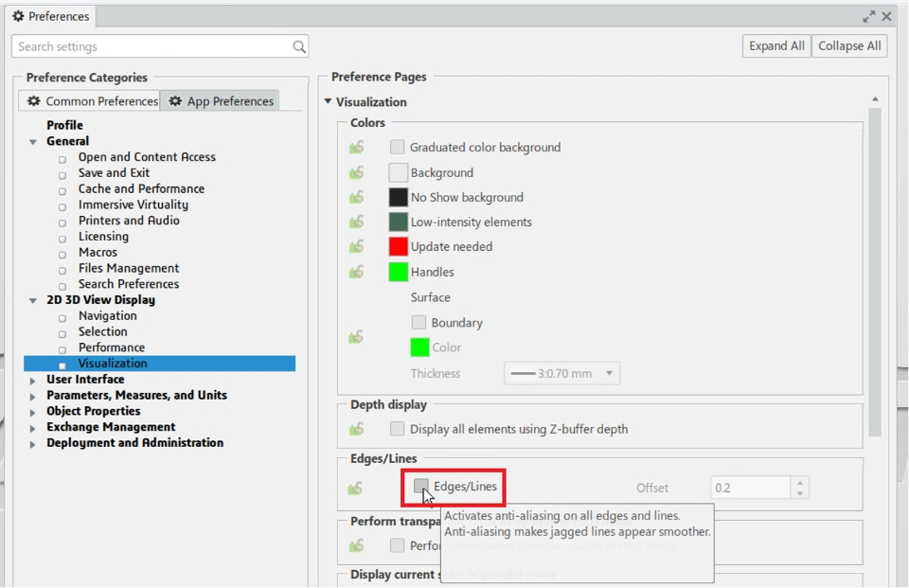Open the Thickness 0.70 mm dropdown
Viewport: 909px width, 588px height.
(x=561, y=373)
